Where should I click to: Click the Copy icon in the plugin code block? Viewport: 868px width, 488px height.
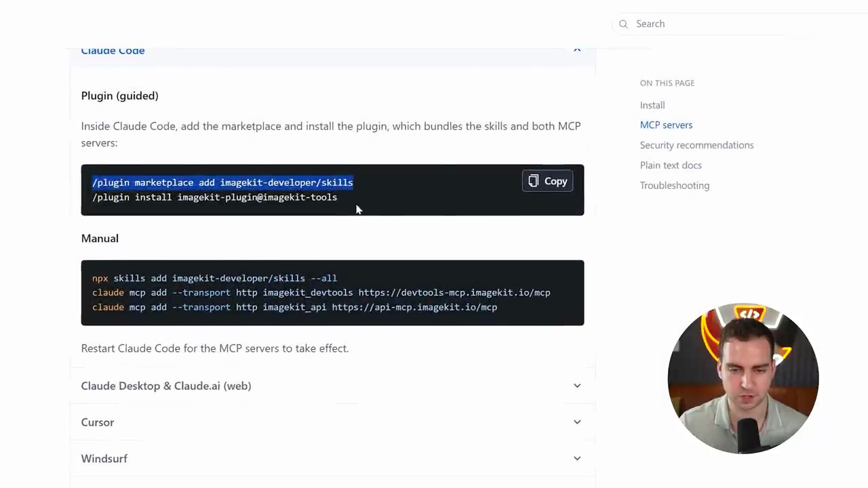[x=534, y=181]
